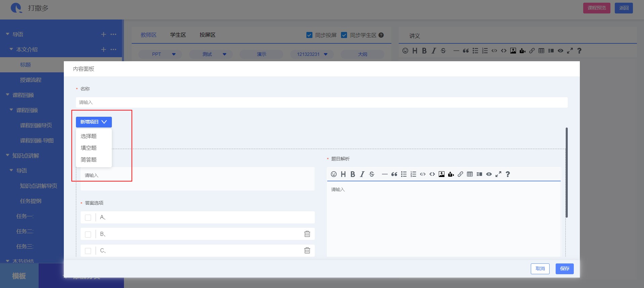Collapse 本节总结 tree node arrow
Screen dimensions: 644x288
7,261
